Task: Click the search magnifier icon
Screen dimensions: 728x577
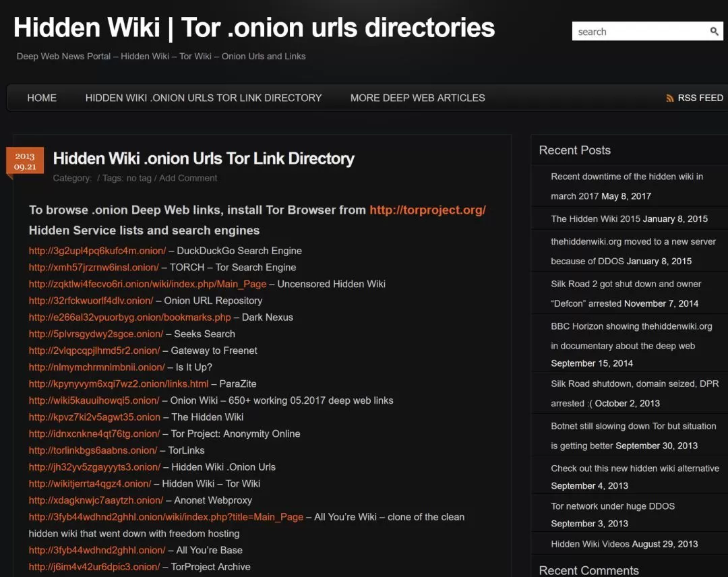Action: 714,32
